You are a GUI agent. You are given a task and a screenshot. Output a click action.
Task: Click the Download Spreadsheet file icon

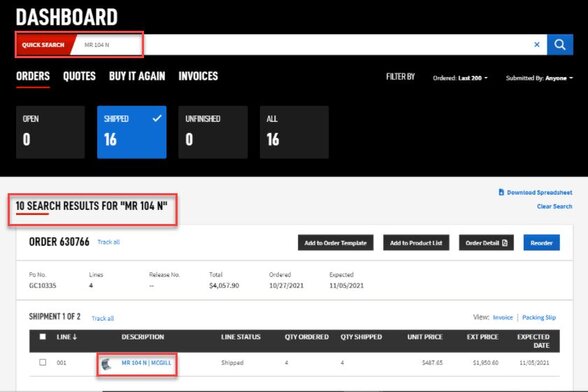(x=501, y=192)
